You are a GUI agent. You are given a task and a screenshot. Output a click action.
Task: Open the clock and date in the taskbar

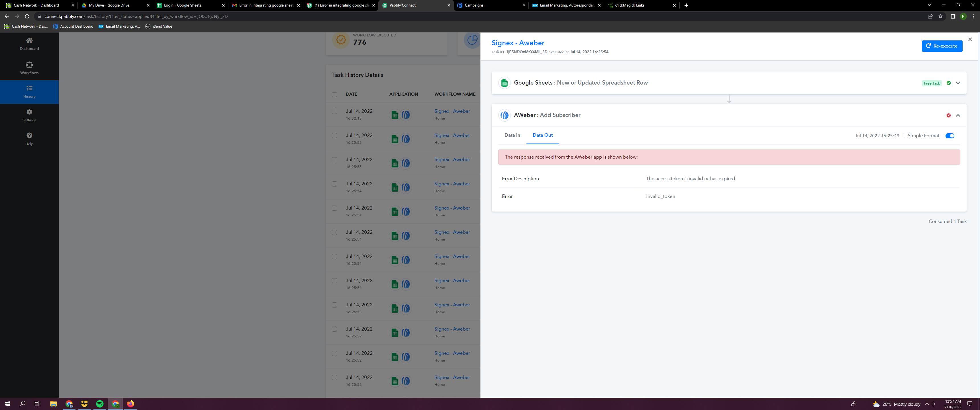coord(953,404)
